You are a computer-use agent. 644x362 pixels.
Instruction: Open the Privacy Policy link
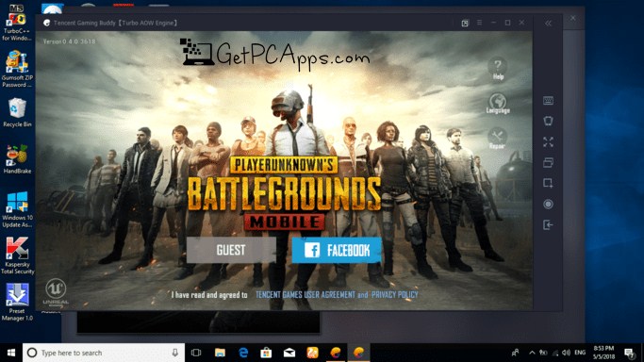click(x=395, y=295)
